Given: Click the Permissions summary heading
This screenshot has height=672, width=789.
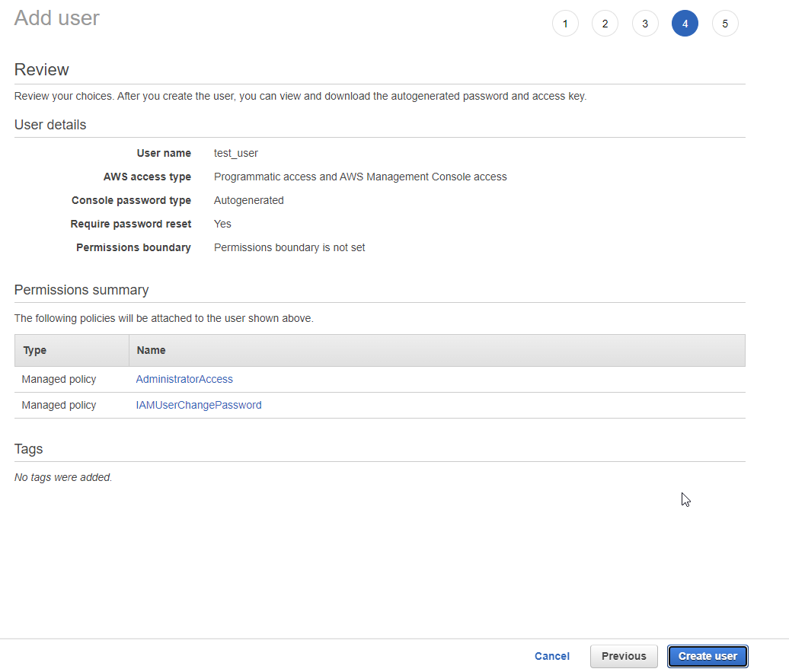Looking at the screenshot, I should click(x=81, y=290).
